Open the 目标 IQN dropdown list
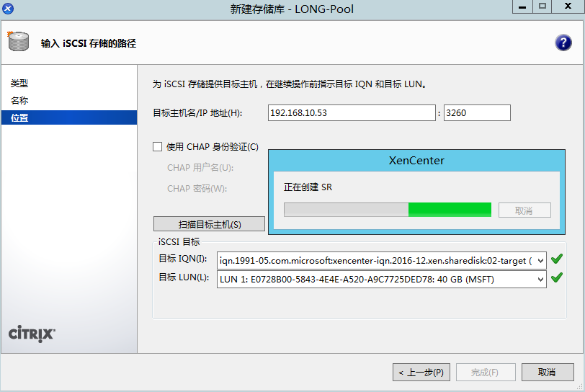This screenshot has width=585, height=392. pyautogui.click(x=540, y=261)
